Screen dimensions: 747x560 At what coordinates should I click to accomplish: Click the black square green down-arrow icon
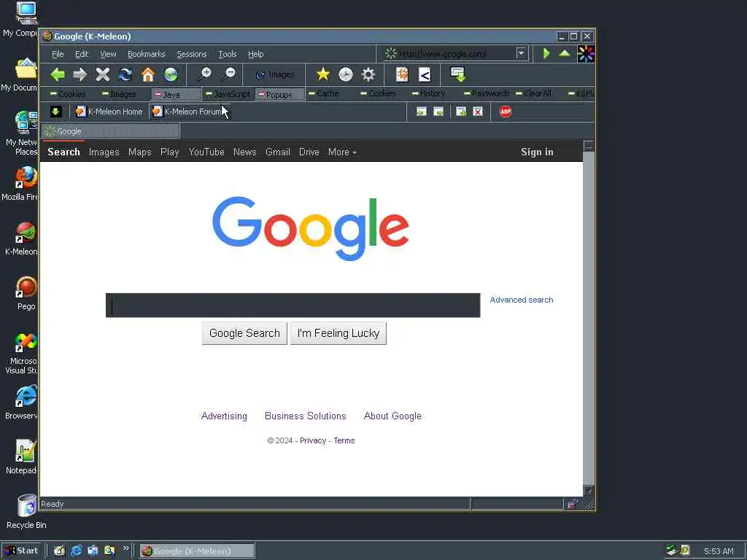pos(55,112)
